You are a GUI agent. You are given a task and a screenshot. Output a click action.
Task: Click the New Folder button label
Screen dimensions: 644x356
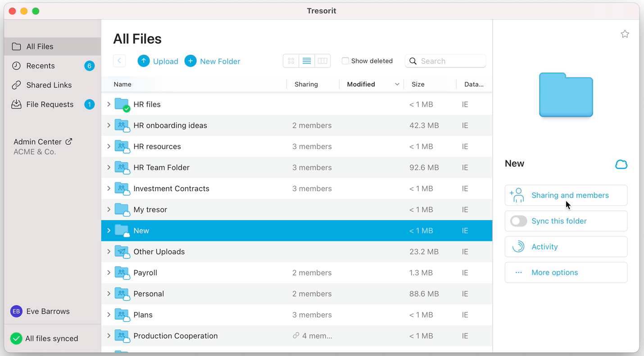click(x=220, y=61)
